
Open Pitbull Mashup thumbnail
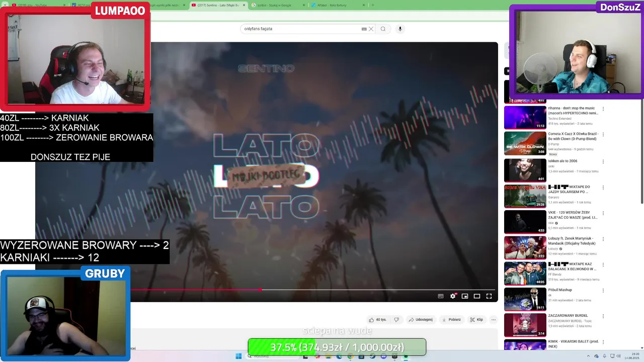[x=525, y=299]
